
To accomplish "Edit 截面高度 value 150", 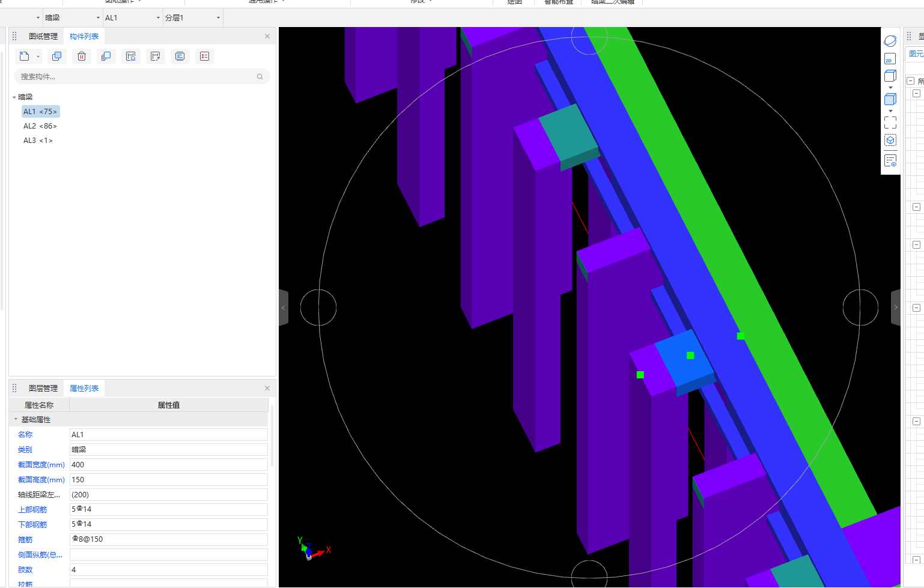I will (169, 480).
